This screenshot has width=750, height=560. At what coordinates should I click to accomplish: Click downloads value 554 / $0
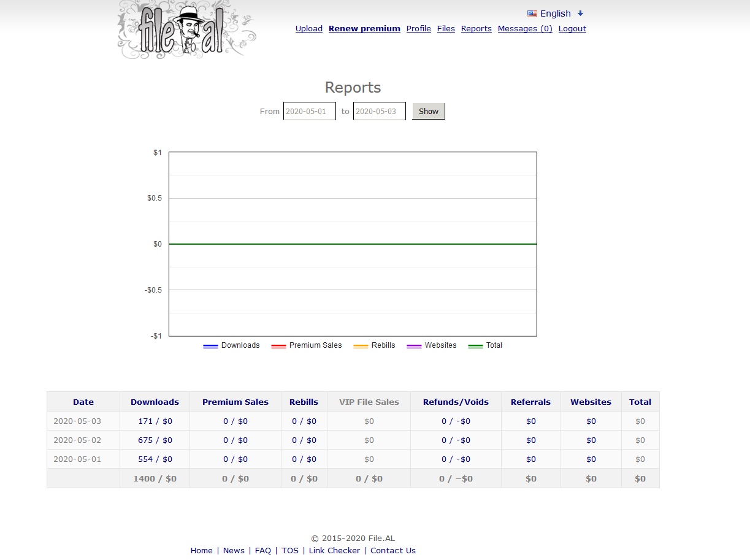pos(155,459)
